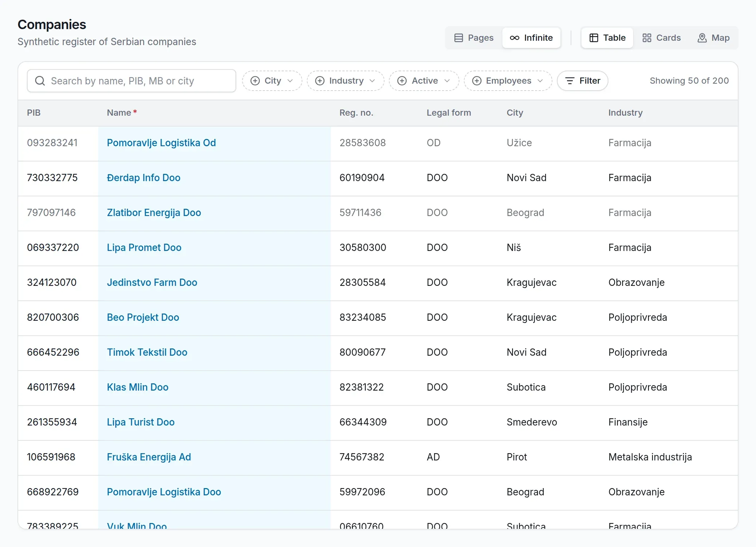Click industry cell Finansije

628,422
